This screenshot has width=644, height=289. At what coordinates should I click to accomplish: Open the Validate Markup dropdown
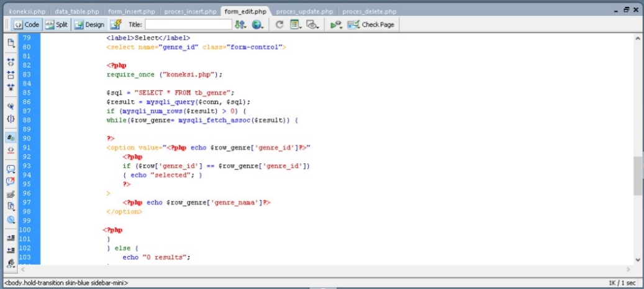coord(337,25)
